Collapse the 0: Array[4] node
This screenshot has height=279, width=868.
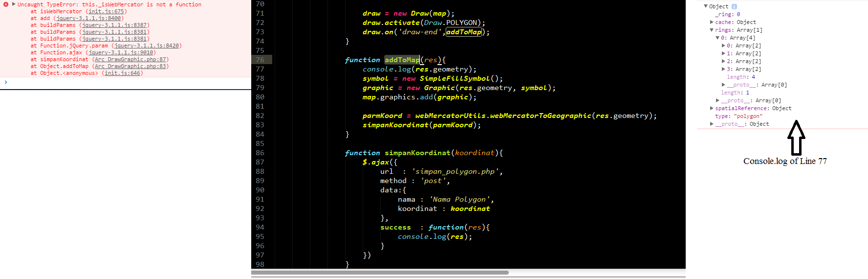pyautogui.click(x=717, y=38)
